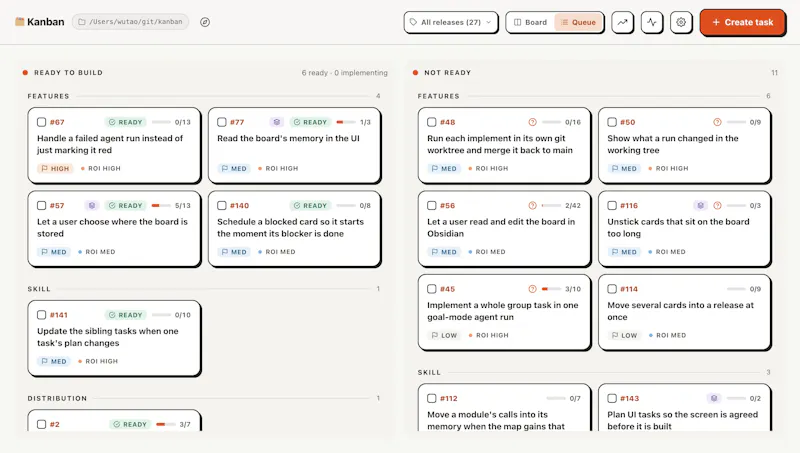This screenshot has height=453, width=800.
Task: Click MED priority flag on card #141
Action: (x=54, y=361)
